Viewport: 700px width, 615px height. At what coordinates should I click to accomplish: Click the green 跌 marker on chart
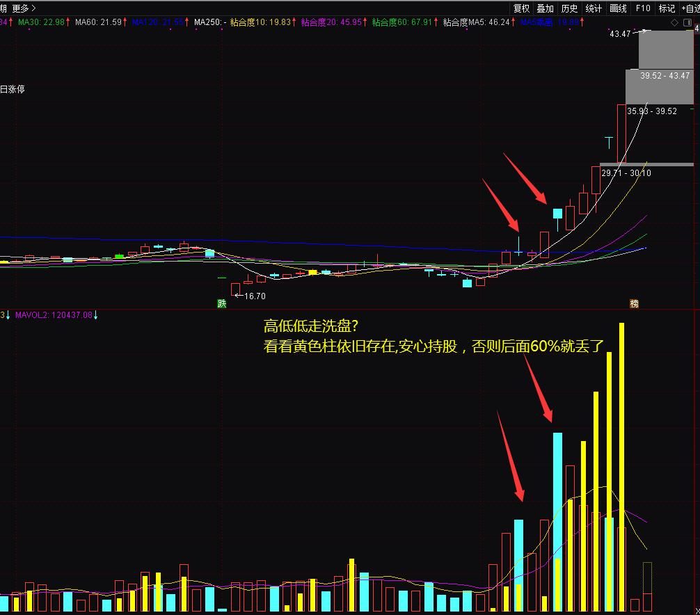click(x=222, y=303)
